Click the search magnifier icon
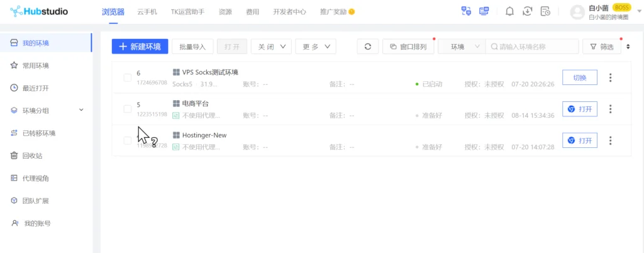Screen dimensions: 644x253 click(494, 47)
